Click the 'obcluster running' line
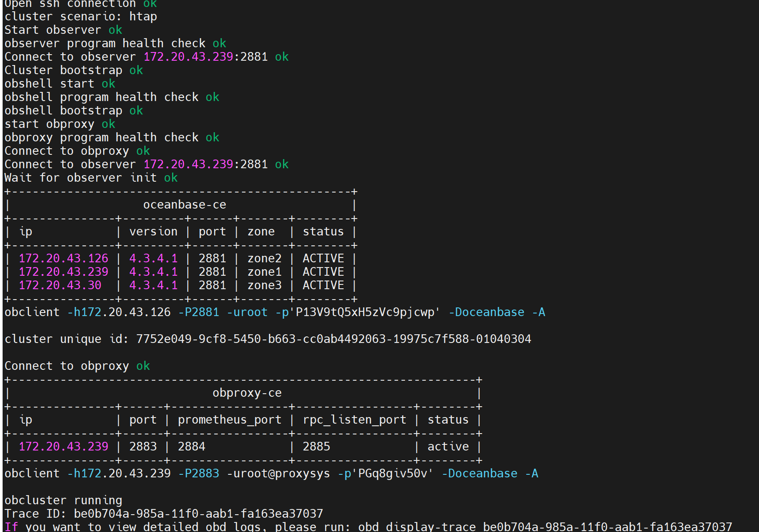This screenshot has width=759, height=532. click(x=63, y=501)
